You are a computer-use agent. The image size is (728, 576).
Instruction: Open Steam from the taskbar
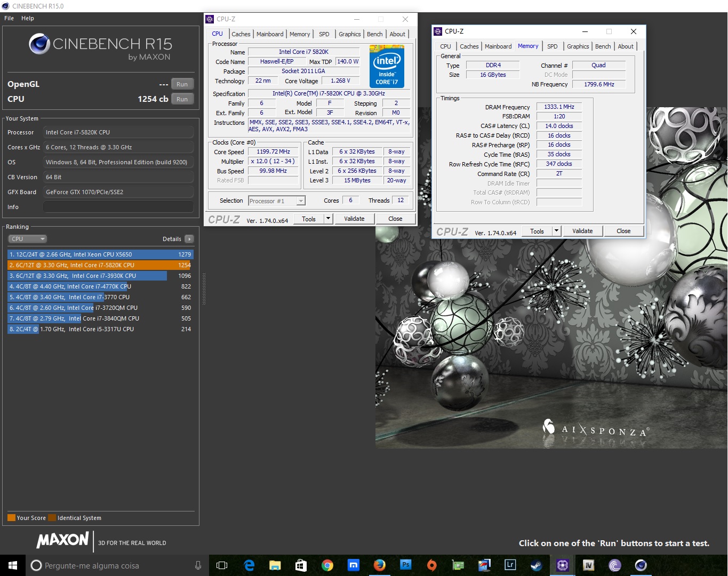[537, 565]
